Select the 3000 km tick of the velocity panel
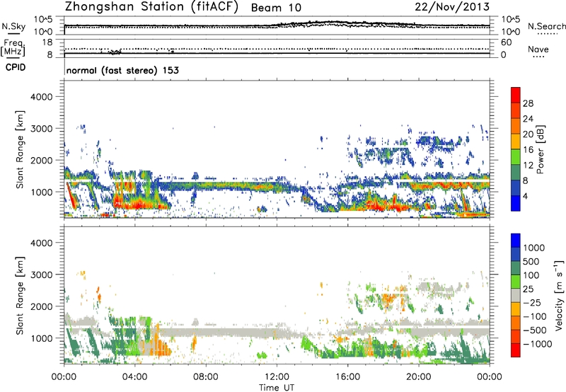Image resolution: width=566 pixels, height=392 pixels. tap(41, 275)
